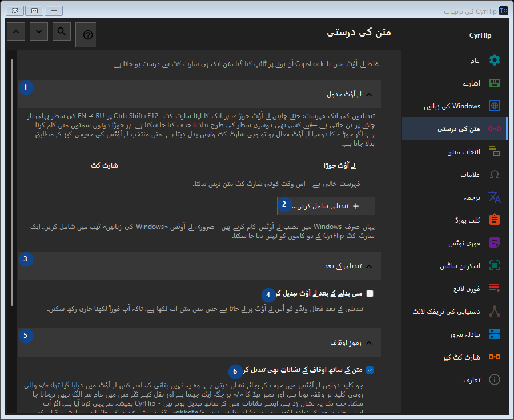
Task: Open the شارٹ کٹ کیز page
Action: (x=455, y=357)
